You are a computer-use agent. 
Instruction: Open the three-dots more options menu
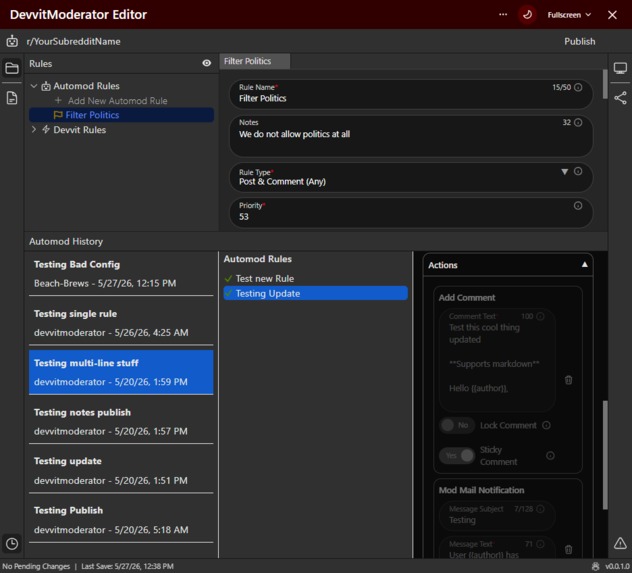503,15
